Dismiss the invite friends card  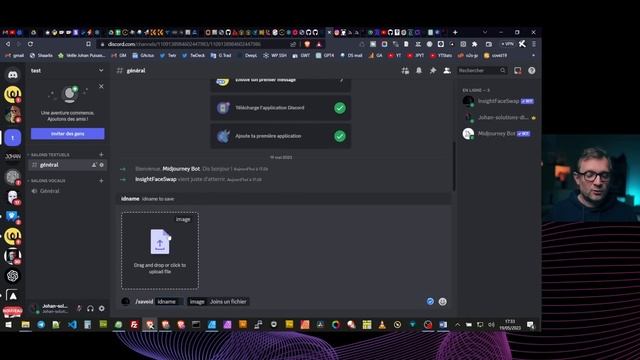coord(101,86)
